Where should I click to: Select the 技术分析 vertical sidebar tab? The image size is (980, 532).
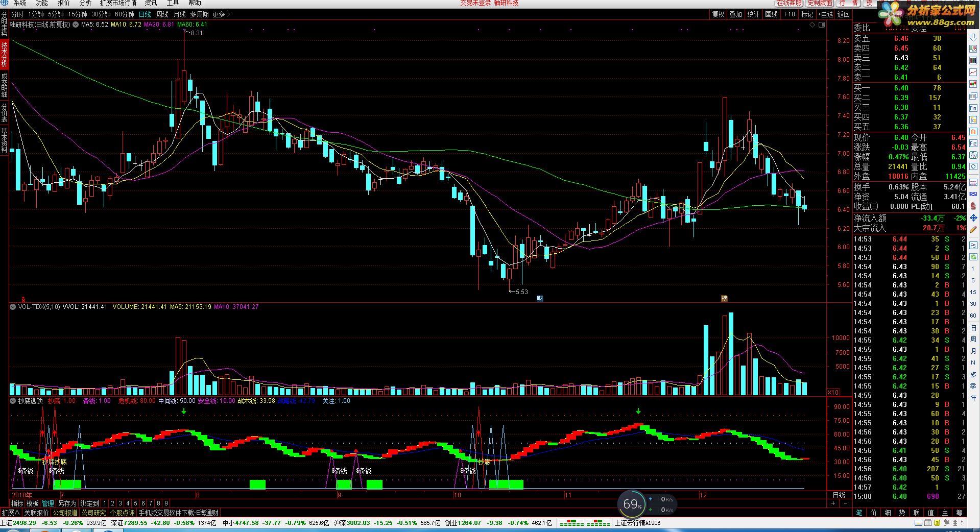pos(4,55)
